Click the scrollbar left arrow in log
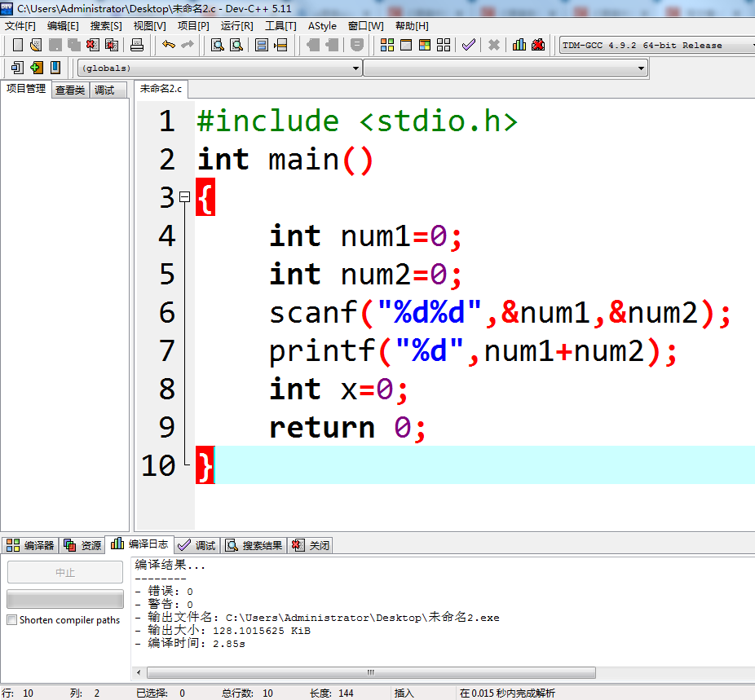 pyautogui.click(x=139, y=672)
